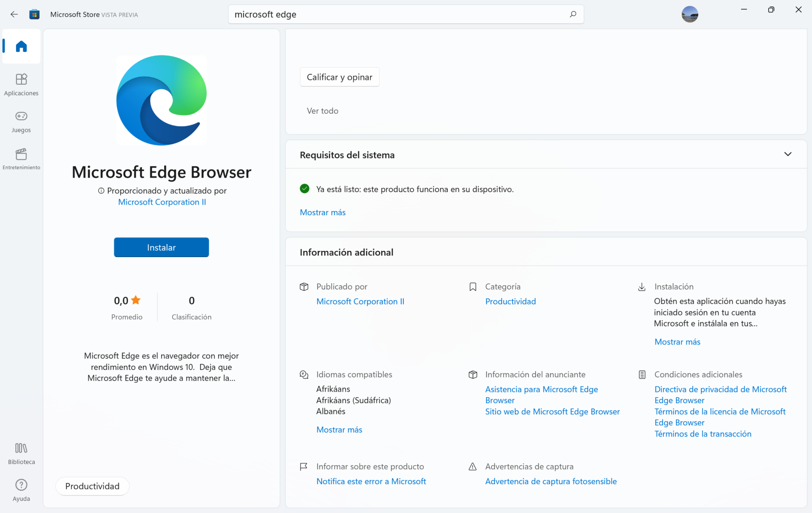Click the Productividad tag chip
This screenshot has height=513, width=812.
pyautogui.click(x=92, y=486)
